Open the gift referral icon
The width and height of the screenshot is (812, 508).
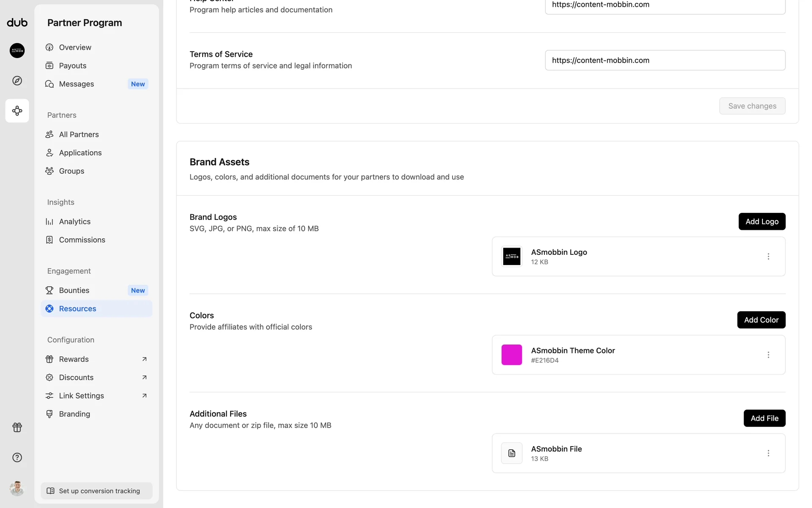[x=17, y=427]
